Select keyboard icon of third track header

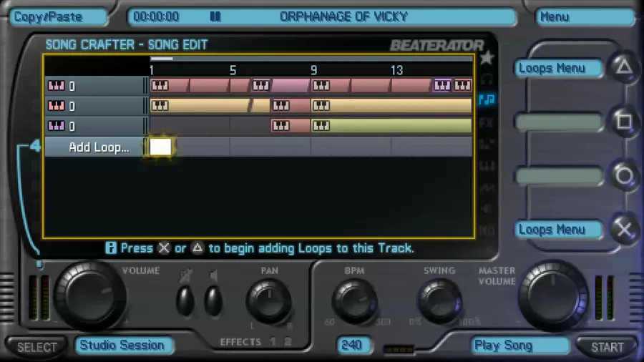57,126
